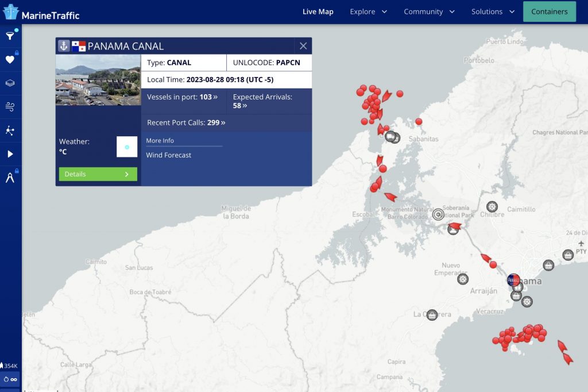Open wind weather icon in sidebar

click(10, 107)
